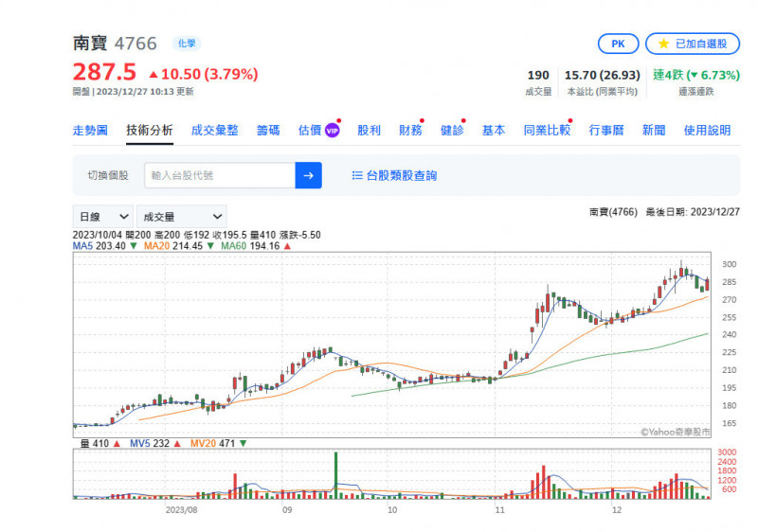The image size is (758, 532).
Task: Switch to the 新聞 tab
Action: [654, 131]
